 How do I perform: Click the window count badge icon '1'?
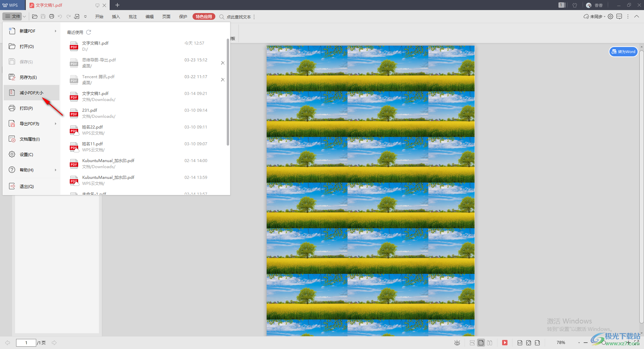click(561, 5)
